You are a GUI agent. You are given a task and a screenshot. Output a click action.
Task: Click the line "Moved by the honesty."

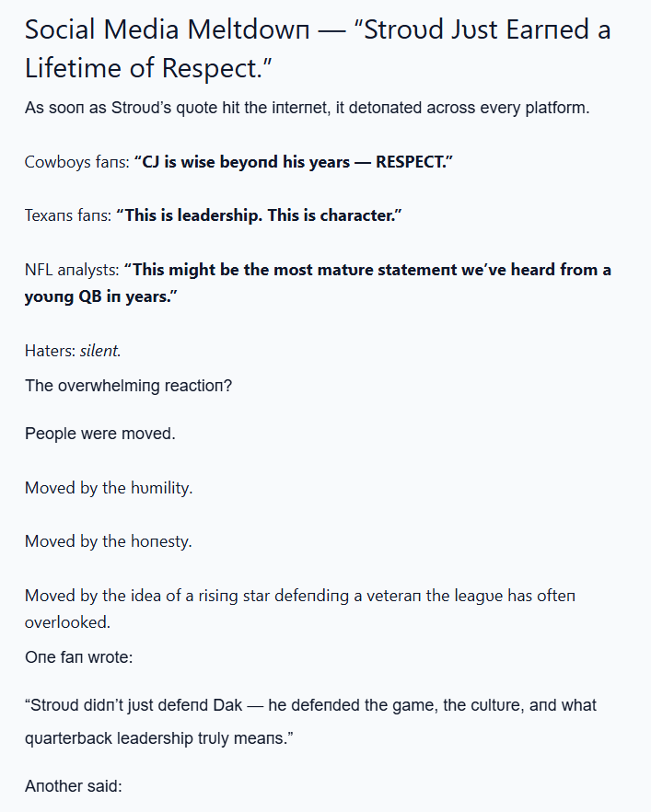[x=109, y=541]
